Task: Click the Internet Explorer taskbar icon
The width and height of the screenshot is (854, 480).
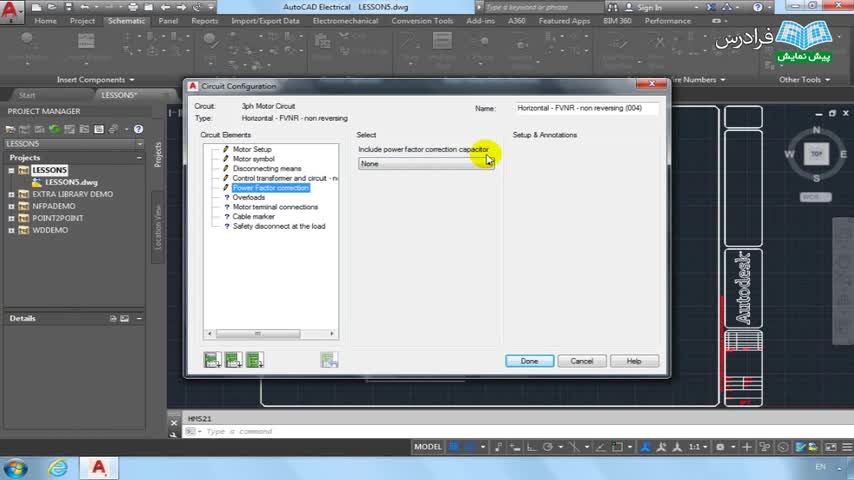Action: (57, 468)
